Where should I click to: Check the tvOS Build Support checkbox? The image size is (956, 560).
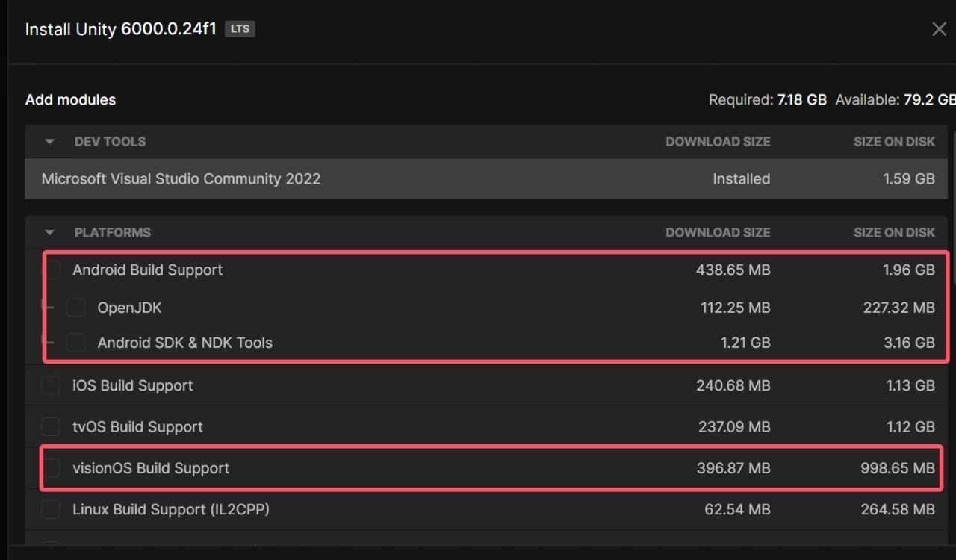51,427
